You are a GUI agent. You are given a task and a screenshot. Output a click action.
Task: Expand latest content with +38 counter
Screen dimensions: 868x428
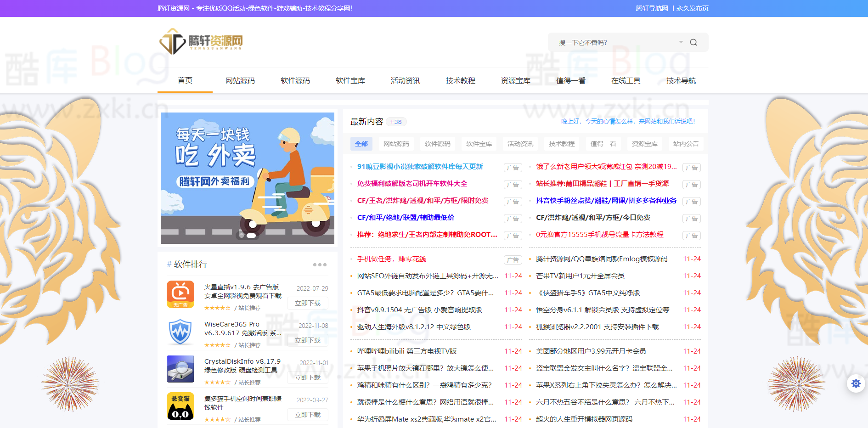(x=396, y=122)
